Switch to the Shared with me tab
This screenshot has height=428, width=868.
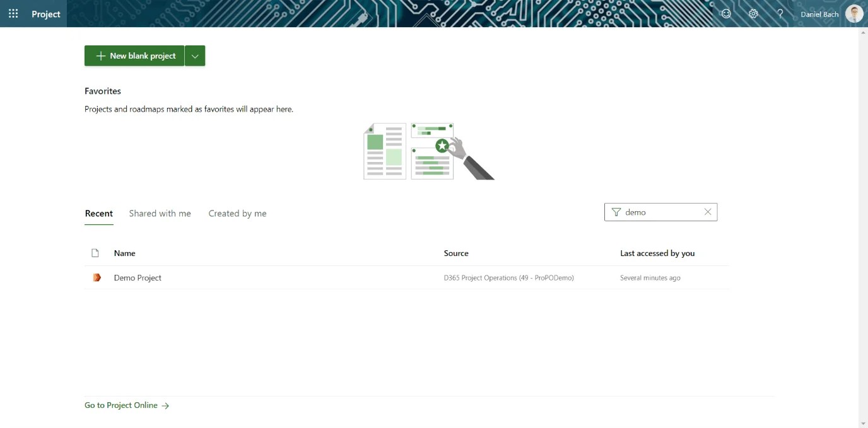point(160,214)
